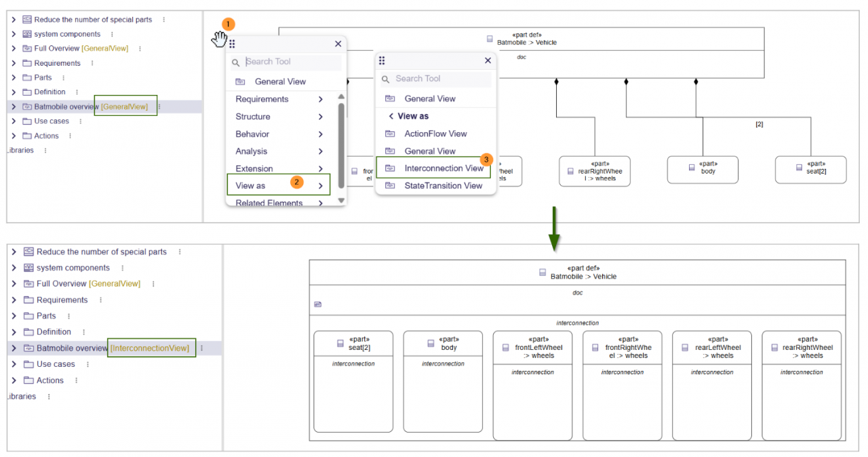Open the Structure submenu chevron
Viewport: 868px width, 457px height.
320,117
